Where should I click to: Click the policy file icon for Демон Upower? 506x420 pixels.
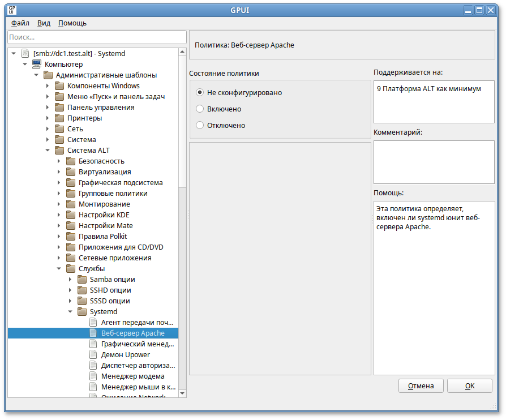pyautogui.click(x=93, y=355)
